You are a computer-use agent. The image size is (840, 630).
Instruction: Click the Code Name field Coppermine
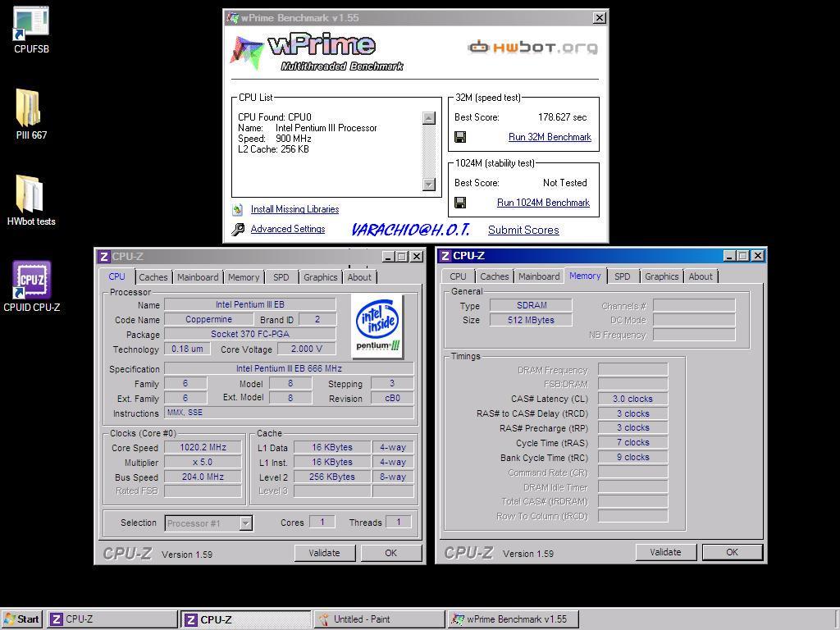point(209,319)
